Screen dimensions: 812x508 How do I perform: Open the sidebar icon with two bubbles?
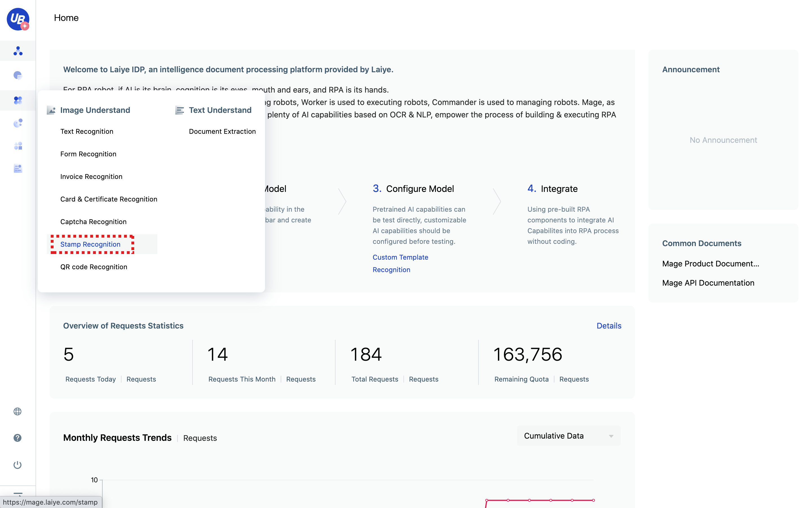[18, 123]
